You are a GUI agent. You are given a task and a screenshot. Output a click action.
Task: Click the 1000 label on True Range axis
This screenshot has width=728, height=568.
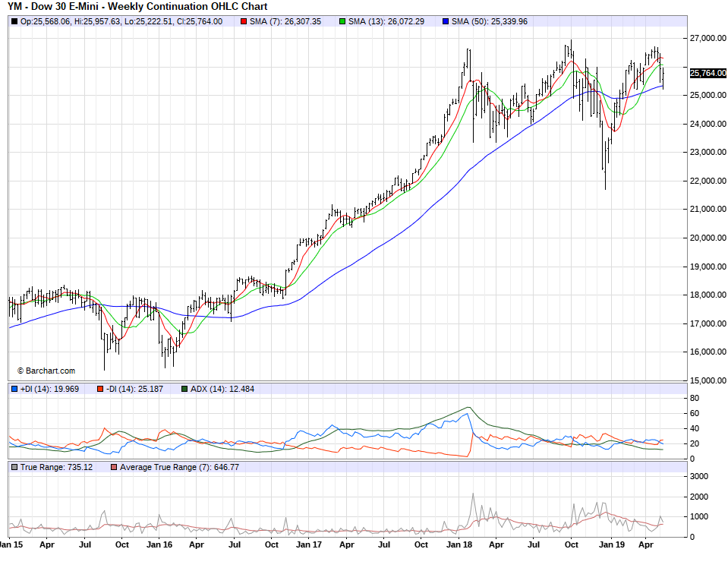click(699, 517)
